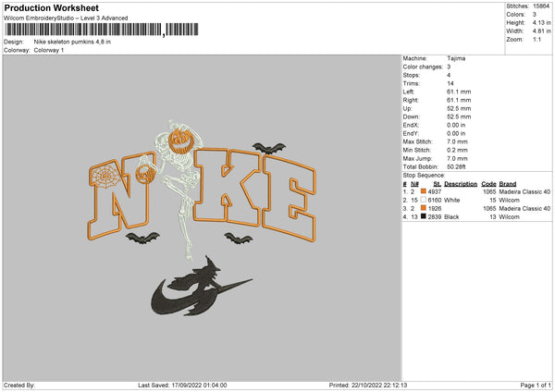Click the 'Colorway 1' value
Viewport: 555px width, 392px height.
pos(49,50)
